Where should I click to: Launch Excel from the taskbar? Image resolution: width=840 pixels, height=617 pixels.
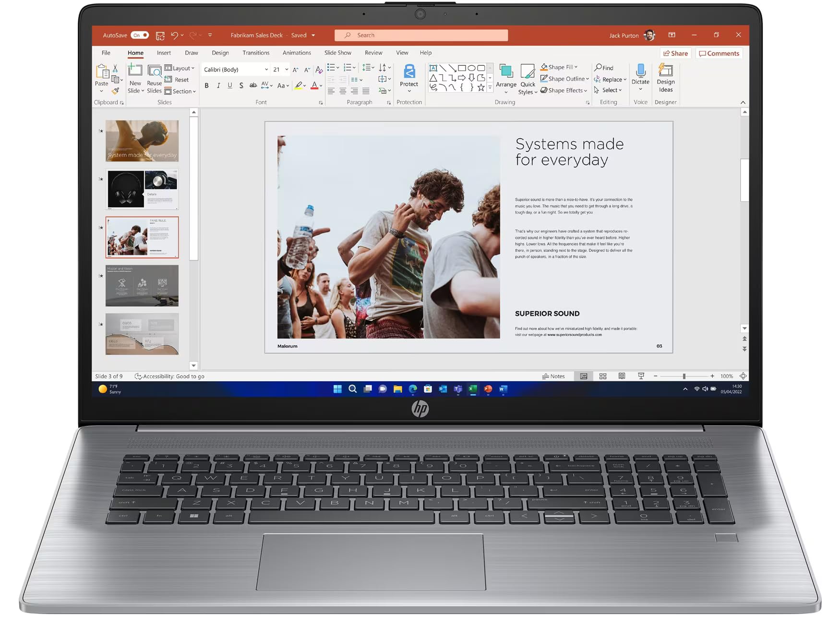(x=473, y=389)
